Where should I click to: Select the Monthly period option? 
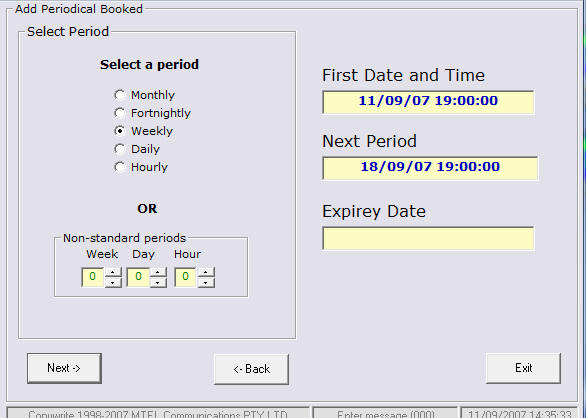tap(120, 95)
